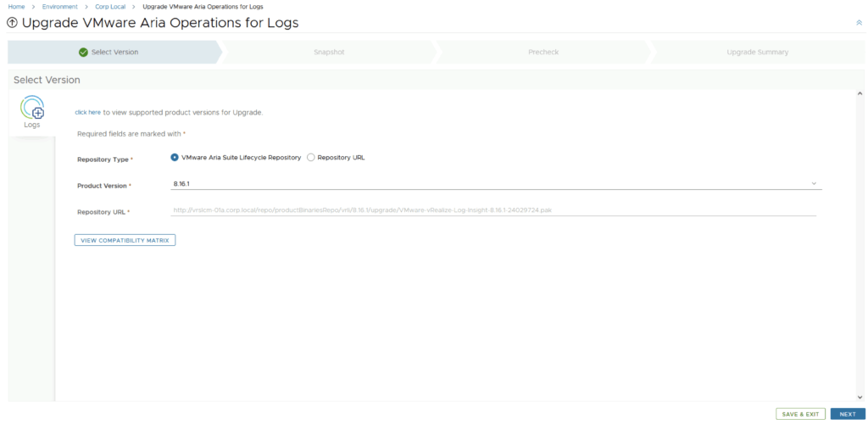868x425 pixels.
Task: Click the upgrade arrow icon beside the title
Action: coord(12,23)
